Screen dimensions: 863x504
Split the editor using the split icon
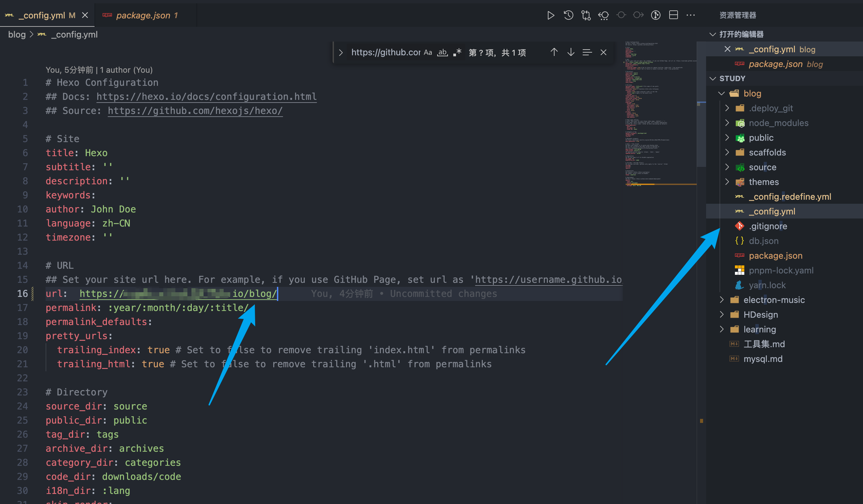[673, 15]
